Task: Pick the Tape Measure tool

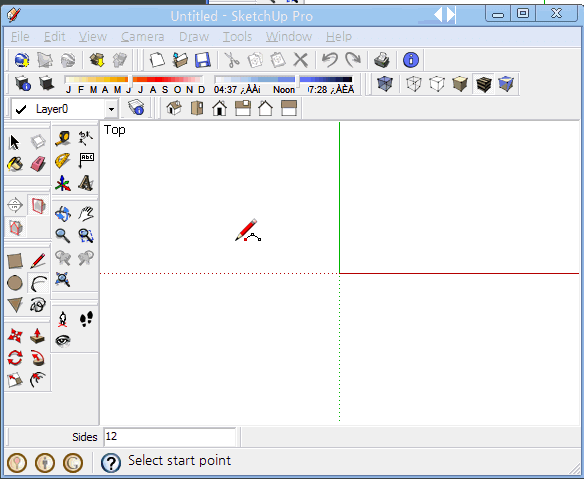Action: click(x=63, y=139)
